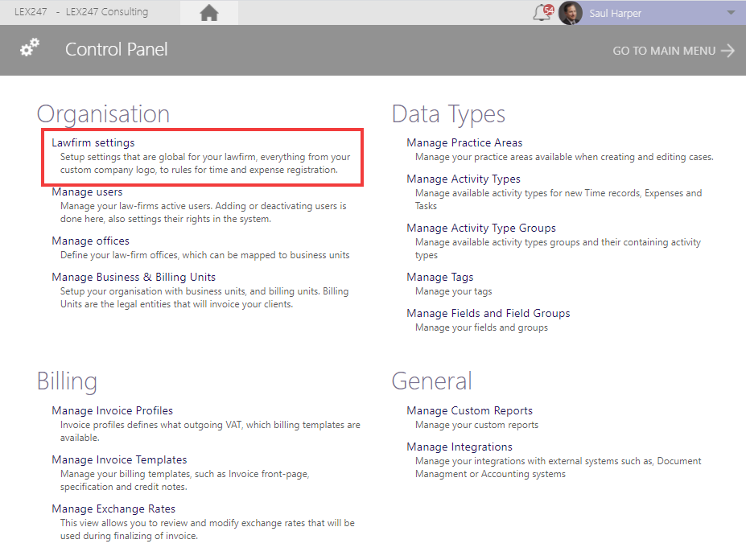Expand the Saul Harper user dropdown arrow
746x560 pixels.
click(731, 13)
